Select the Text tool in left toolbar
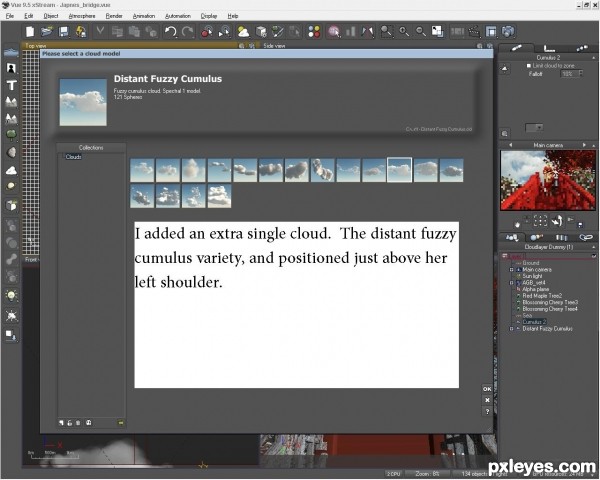This screenshot has height=480, width=600. click(11, 85)
